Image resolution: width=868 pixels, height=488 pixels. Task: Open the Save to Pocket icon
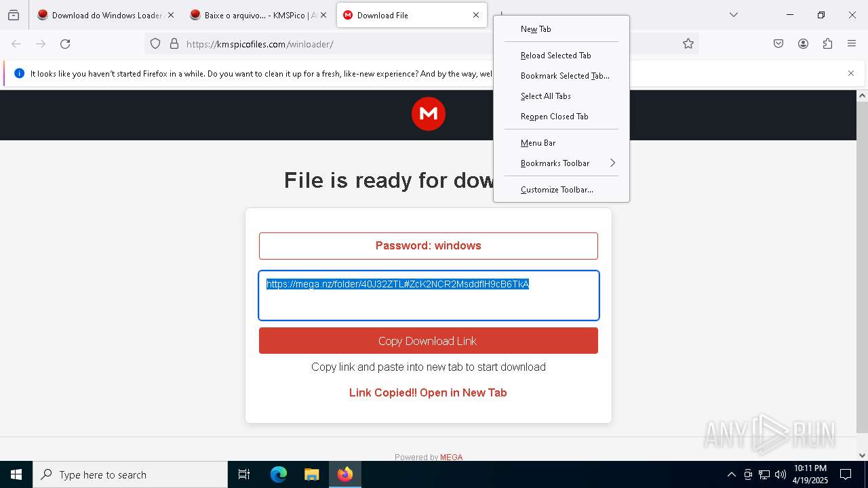[x=778, y=44]
